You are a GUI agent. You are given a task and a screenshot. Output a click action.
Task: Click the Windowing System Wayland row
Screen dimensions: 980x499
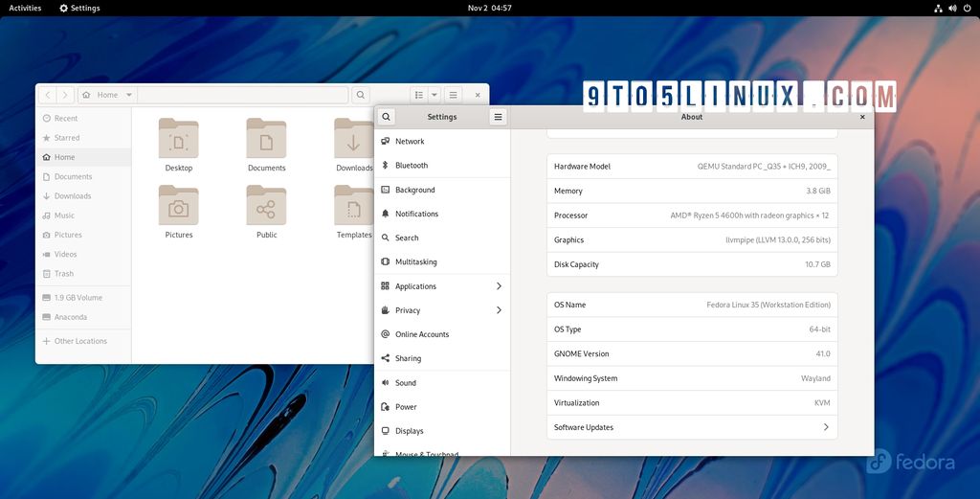coord(692,378)
